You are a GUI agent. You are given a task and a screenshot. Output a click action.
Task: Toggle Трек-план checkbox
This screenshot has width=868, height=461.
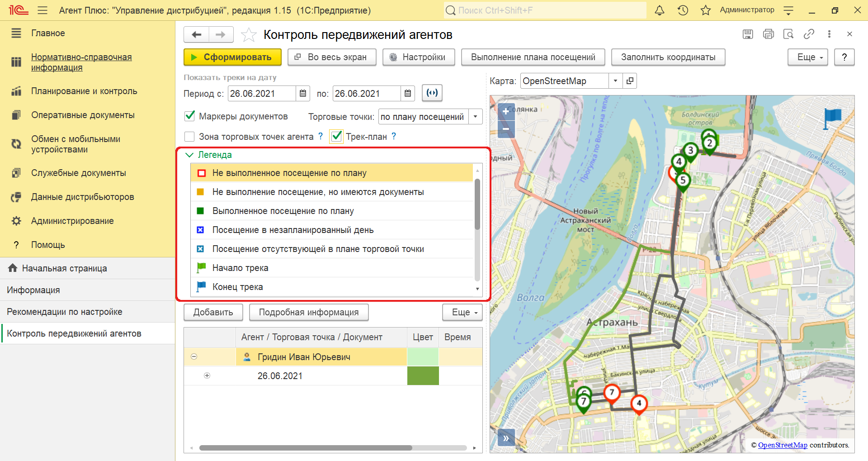[x=336, y=136]
